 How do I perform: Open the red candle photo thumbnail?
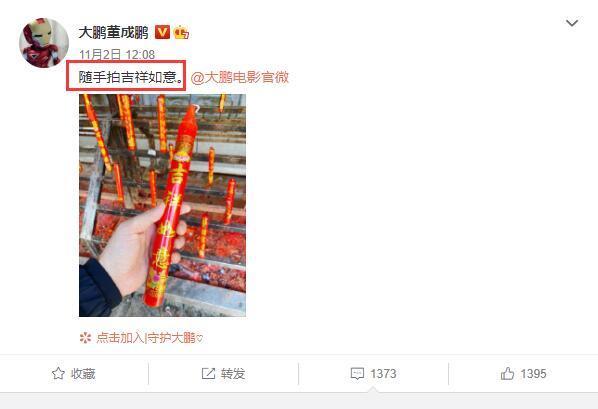pyautogui.click(x=162, y=205)
